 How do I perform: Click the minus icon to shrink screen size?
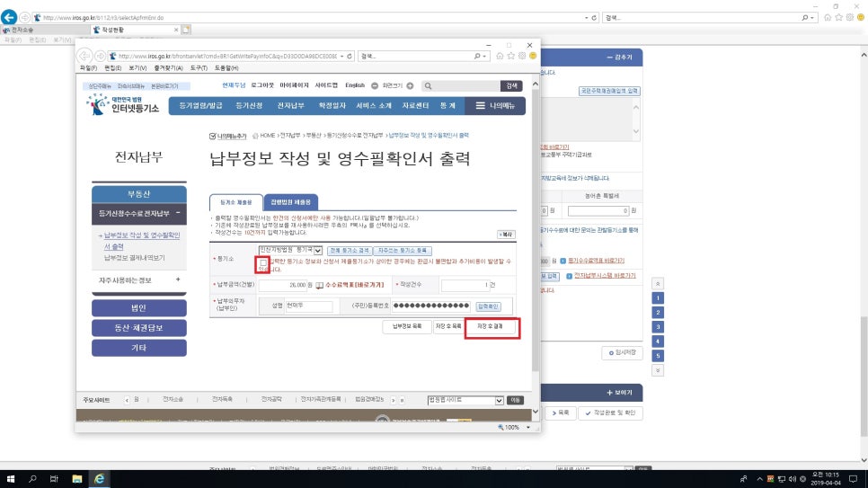375,86
